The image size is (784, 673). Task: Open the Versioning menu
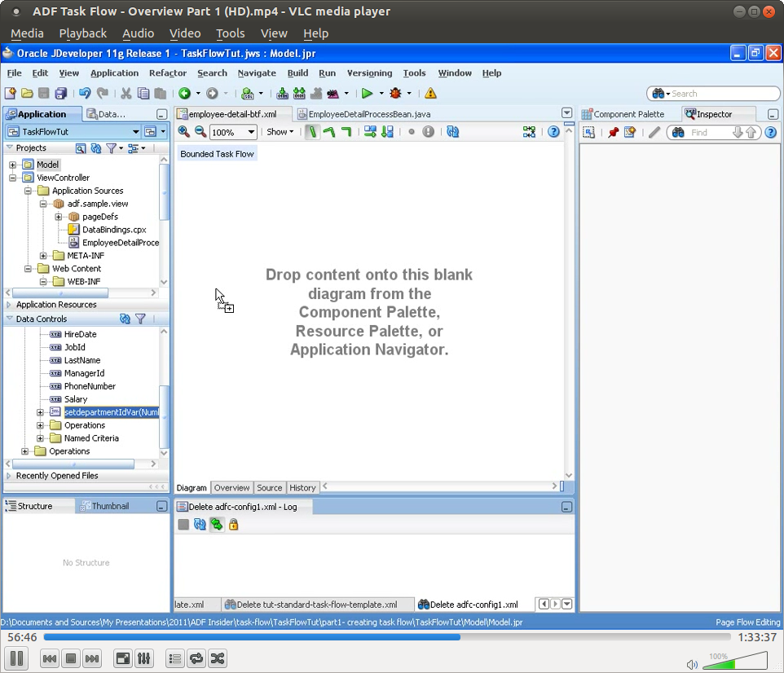(369, 73)
